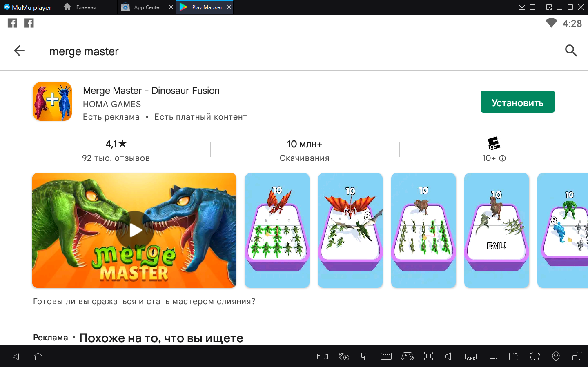Screen dimensions: 588x367
Task: Click the search magnifier icon
Action: 570,51
